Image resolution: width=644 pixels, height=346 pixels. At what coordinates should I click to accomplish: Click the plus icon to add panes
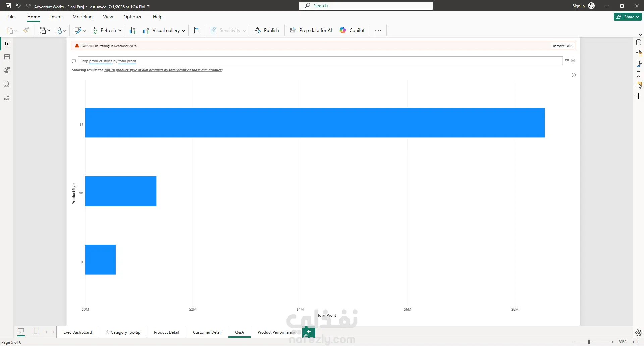click(639, 96)
